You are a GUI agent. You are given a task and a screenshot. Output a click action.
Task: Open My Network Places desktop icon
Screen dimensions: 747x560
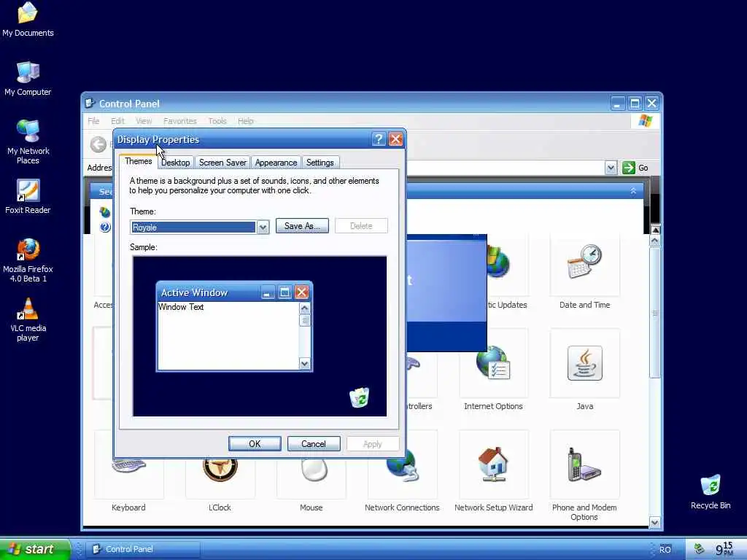click(x=28, y=142)
